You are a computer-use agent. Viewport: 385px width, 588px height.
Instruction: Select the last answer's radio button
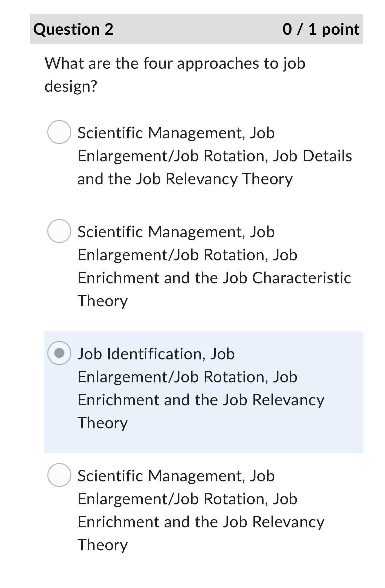coord(59,475)
